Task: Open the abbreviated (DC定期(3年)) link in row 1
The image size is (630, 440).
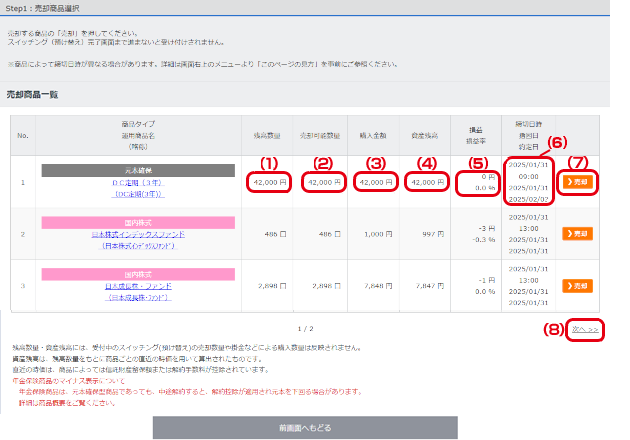Action: 138,194
